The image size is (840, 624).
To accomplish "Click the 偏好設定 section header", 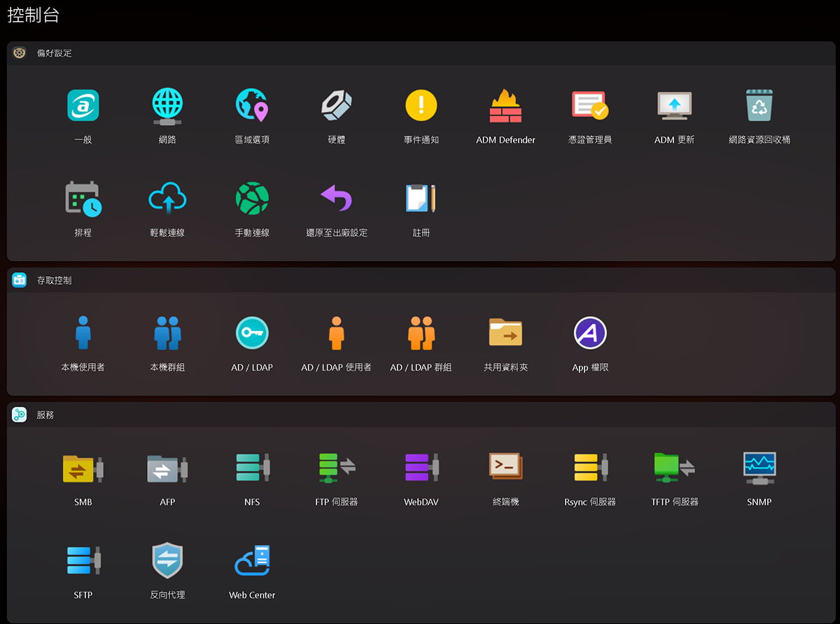I will pos(54,53).
